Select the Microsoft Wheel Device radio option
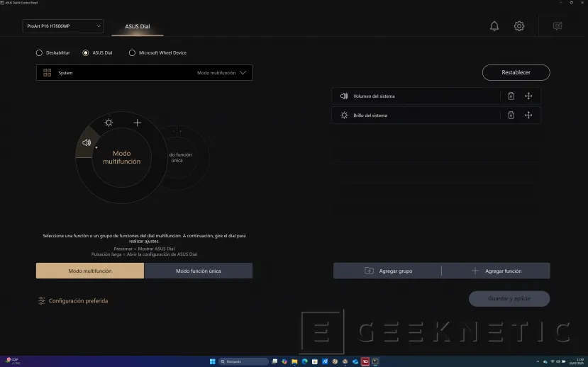Image resolution: width=588 pixels, height=367 pixels. [x=132, y=53]
